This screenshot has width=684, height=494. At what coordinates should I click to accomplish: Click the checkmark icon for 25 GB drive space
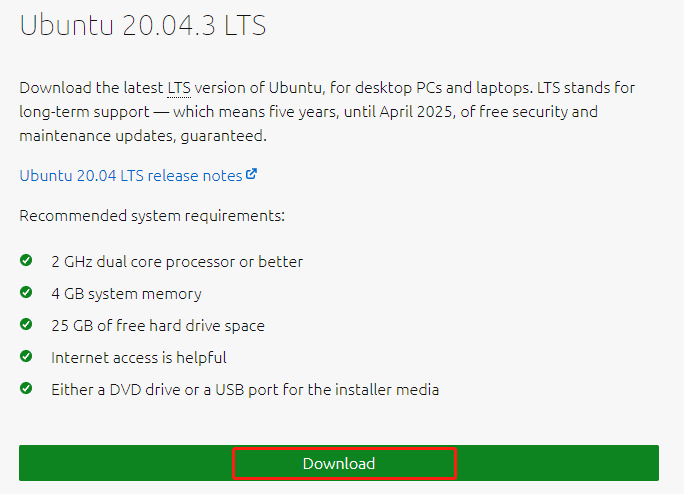click(27, 325)
